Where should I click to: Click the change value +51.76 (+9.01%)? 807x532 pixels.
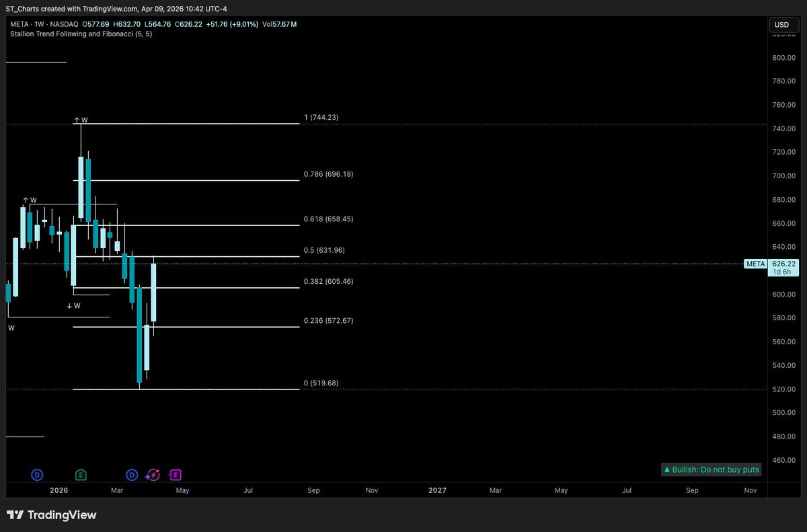pyautogui.click(x=233, y=24)
